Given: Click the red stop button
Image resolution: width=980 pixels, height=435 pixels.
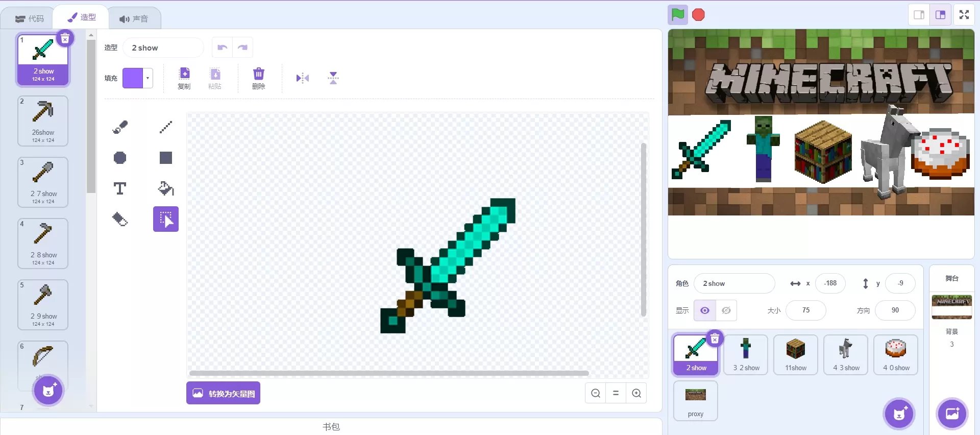Looking at the screenshot, I should coord(698,15).
